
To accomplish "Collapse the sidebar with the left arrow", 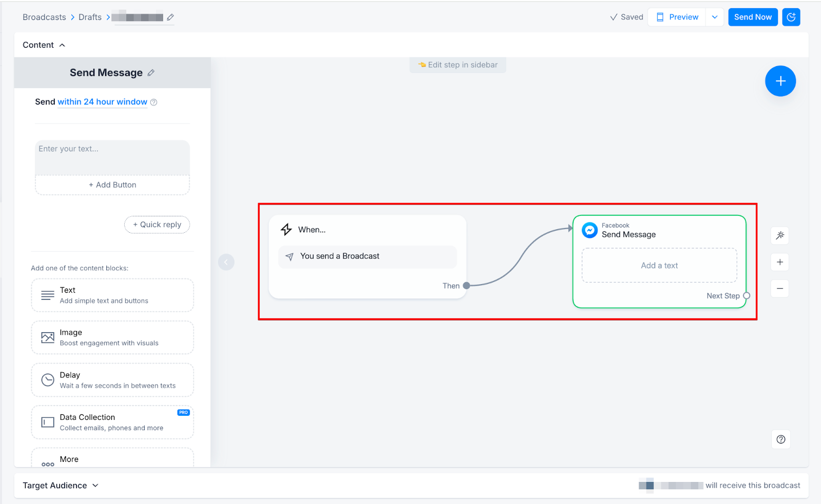I will (226, 262).
